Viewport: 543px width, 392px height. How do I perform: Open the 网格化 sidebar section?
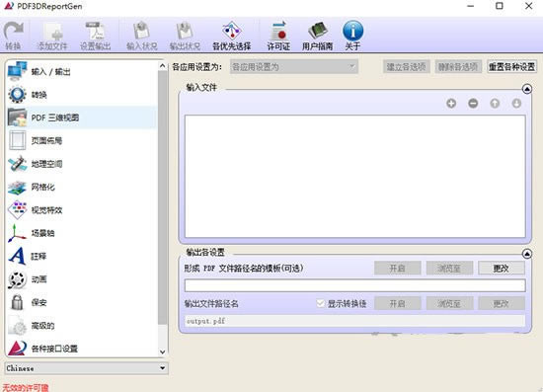[x=82, y=187]
